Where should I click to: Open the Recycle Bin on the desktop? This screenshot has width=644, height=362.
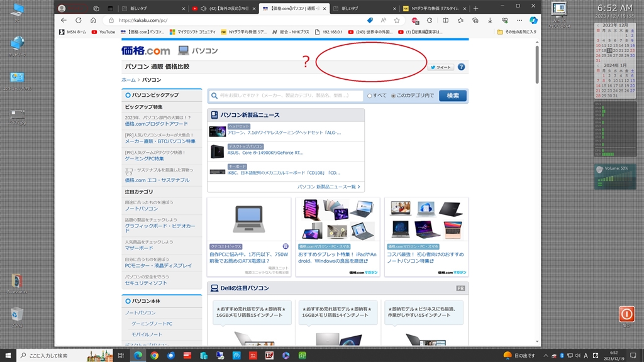(17, 317)
